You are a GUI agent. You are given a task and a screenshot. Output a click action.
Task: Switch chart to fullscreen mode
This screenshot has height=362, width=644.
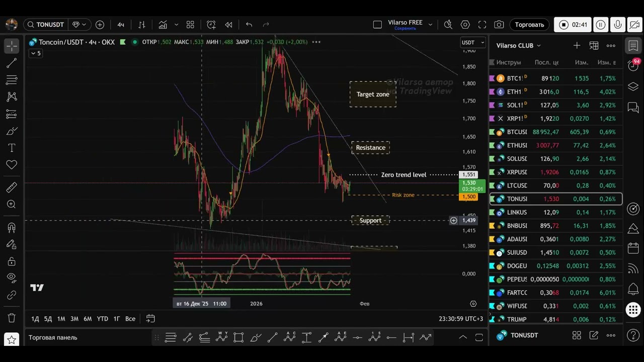point(482,25)
